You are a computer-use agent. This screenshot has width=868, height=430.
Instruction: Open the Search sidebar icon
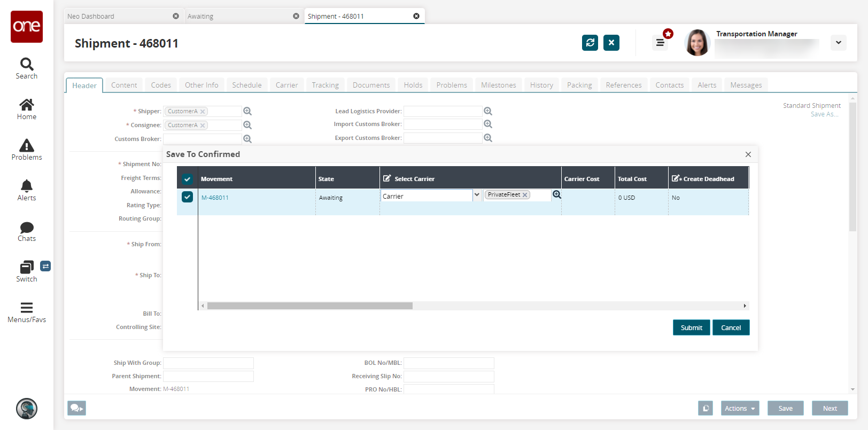click(x=27, y=68)
